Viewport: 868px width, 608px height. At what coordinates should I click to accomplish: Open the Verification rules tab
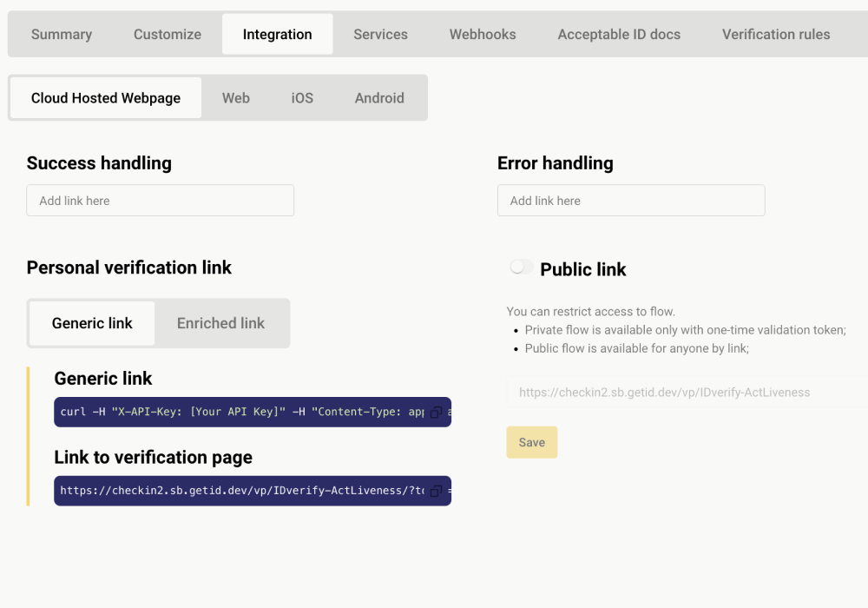point(776,35)
